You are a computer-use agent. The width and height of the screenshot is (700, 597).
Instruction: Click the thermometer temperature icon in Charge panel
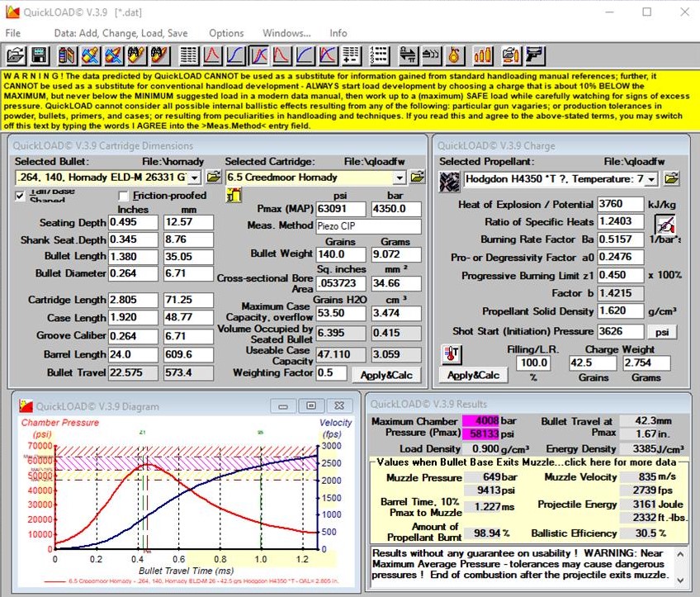click(451, 354)
